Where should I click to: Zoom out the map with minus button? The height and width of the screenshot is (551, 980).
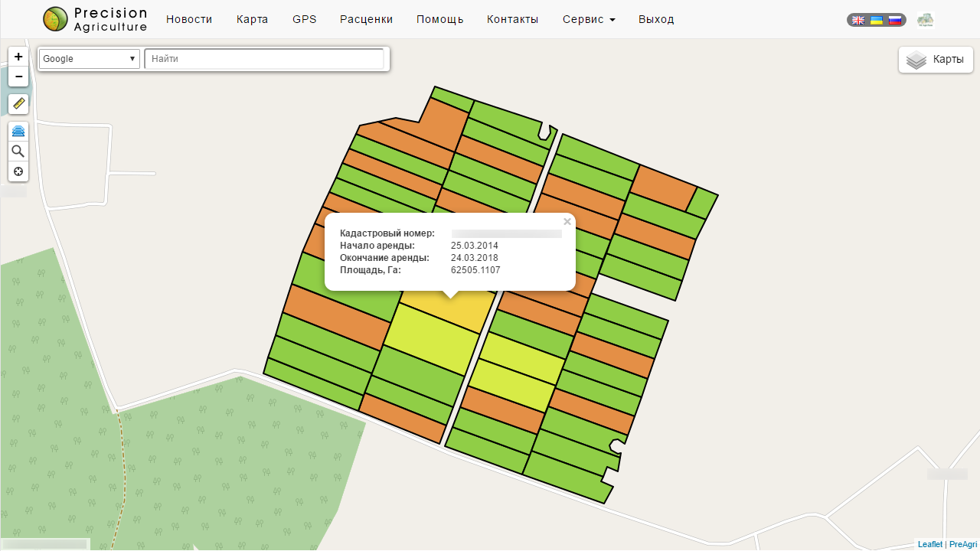click(x=18, y=77)
